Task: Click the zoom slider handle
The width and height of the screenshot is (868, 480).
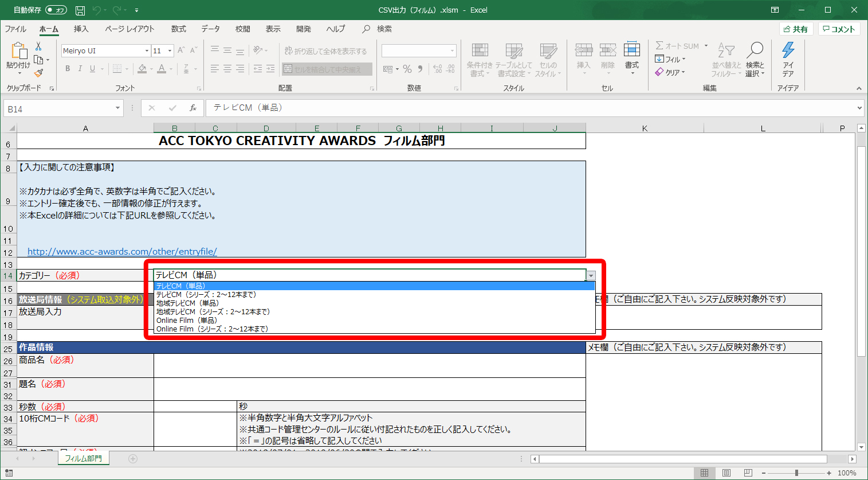Action: coord(796,473)
